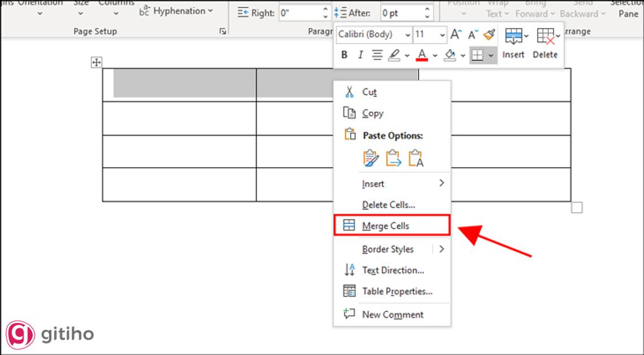Apply cell shading paint bucket
Viewport: 644px width, 355px height.
[x=450, y=55]
